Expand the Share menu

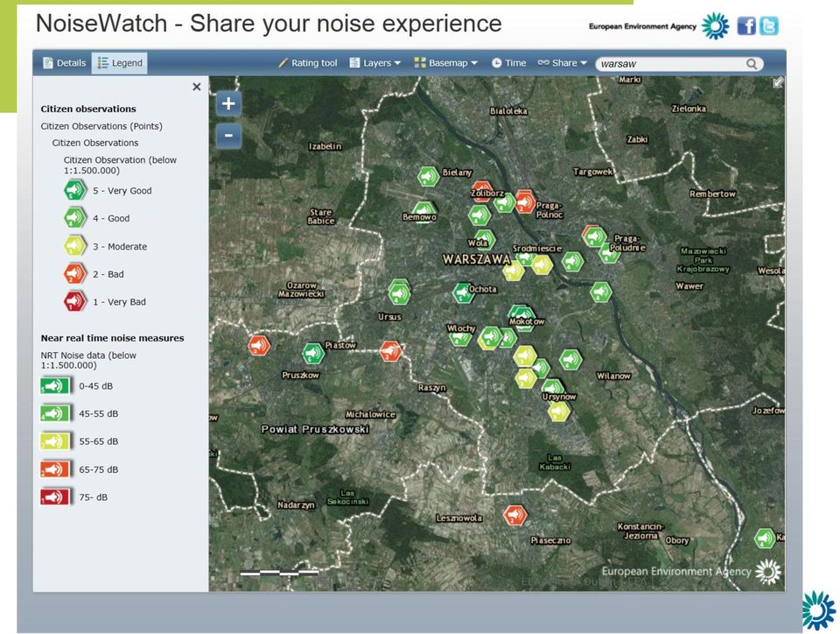point(563,63)
